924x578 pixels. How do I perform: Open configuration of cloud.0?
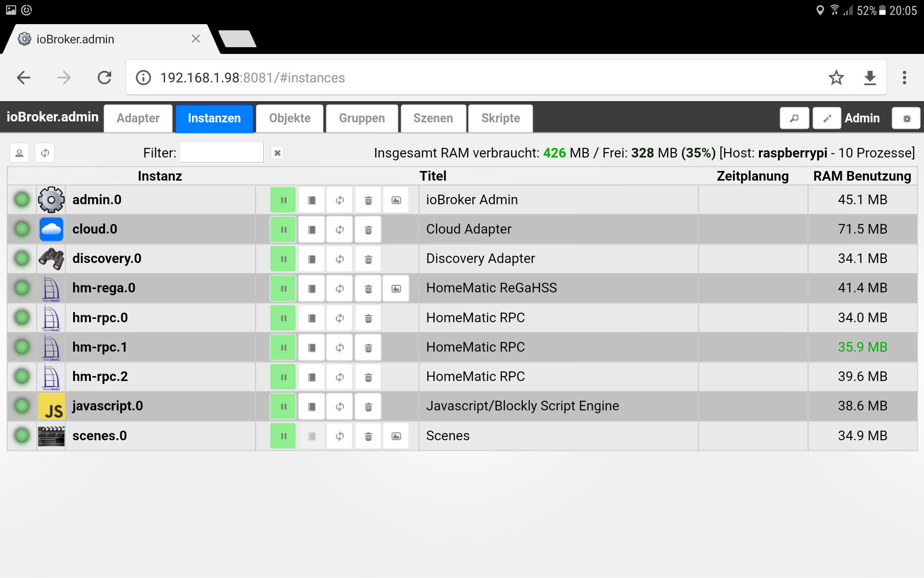pos(311,229)
